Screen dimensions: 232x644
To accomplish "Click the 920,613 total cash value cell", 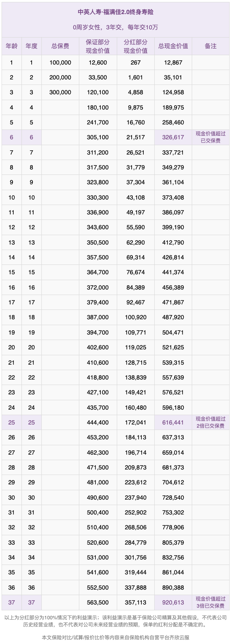I will click(x=173, y=603).
